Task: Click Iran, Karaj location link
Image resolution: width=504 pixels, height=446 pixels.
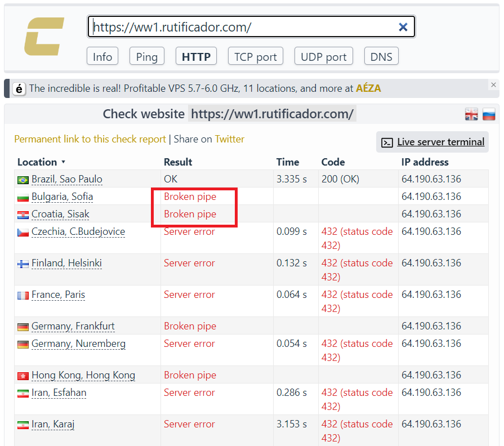Action: [53, 425]
